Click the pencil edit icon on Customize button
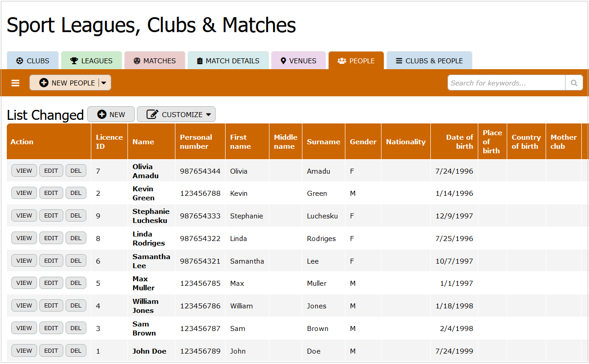 (x=152, y=115)
